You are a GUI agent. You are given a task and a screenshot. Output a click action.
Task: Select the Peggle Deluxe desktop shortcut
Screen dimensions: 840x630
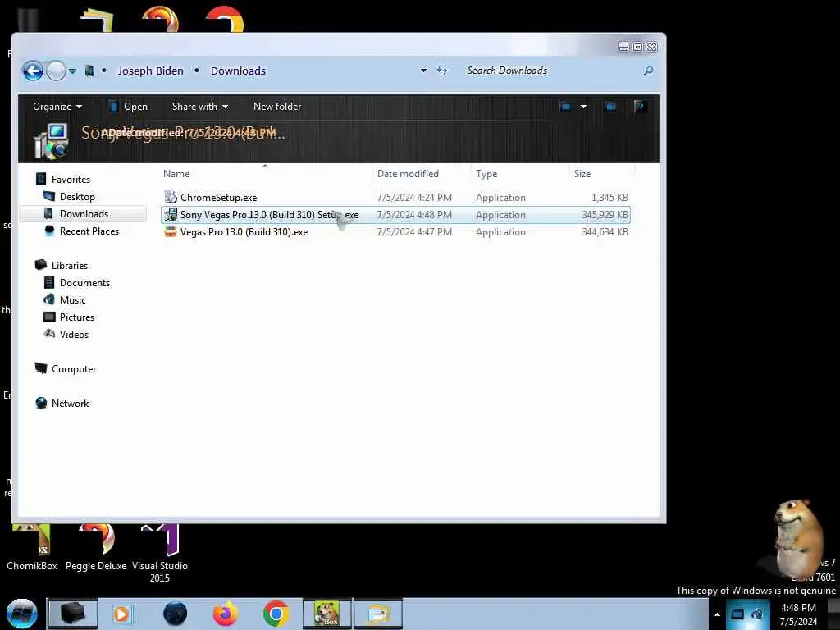[x=96, y=547]
